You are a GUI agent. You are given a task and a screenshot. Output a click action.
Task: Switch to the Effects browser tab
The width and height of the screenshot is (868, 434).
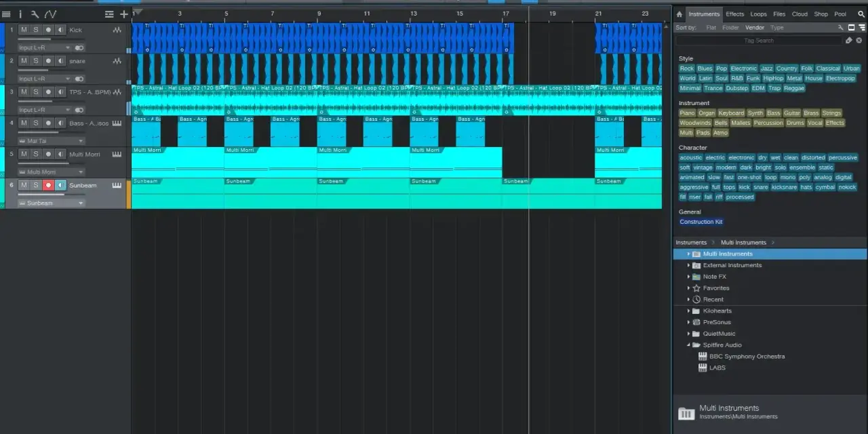point(734,14)
